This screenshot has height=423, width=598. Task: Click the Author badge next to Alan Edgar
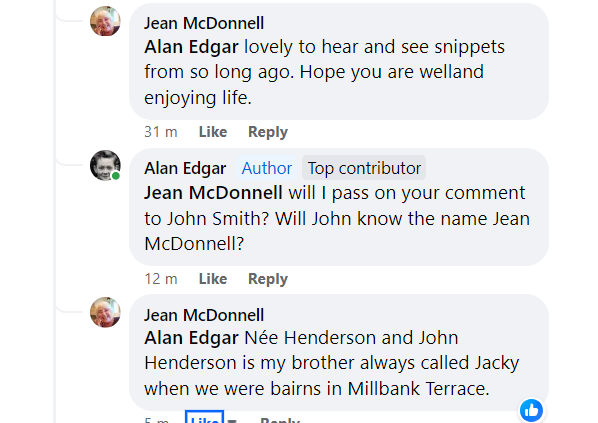[267, 168]
